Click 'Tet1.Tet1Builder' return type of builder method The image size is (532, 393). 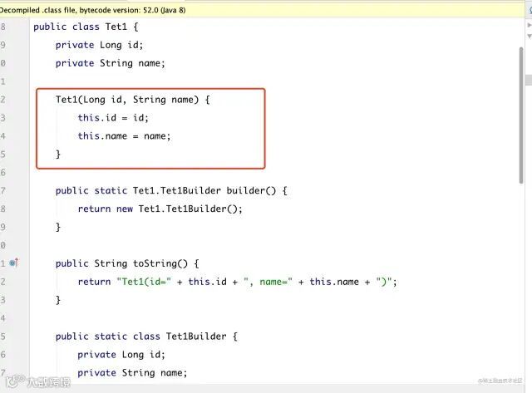[177, 191]
